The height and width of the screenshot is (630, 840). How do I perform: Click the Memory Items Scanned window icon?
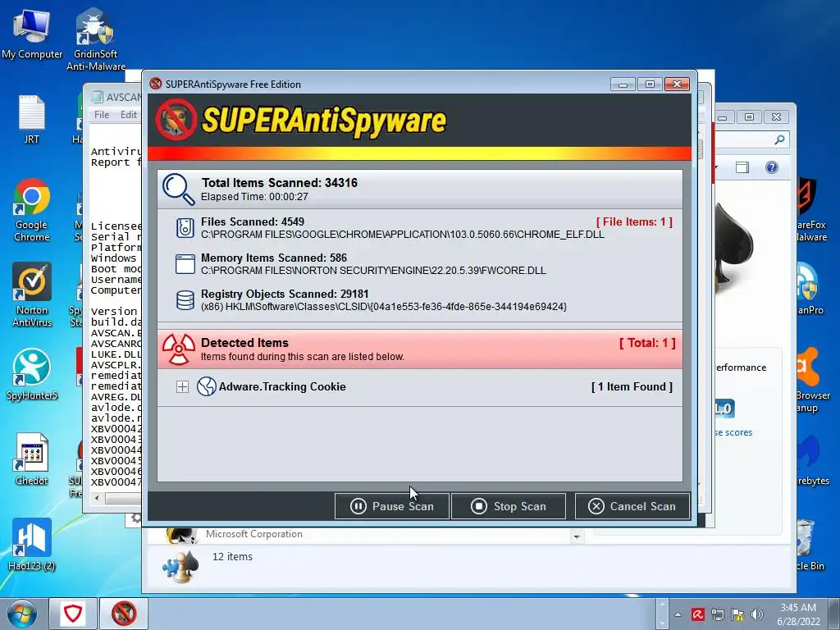click(185, 264)
